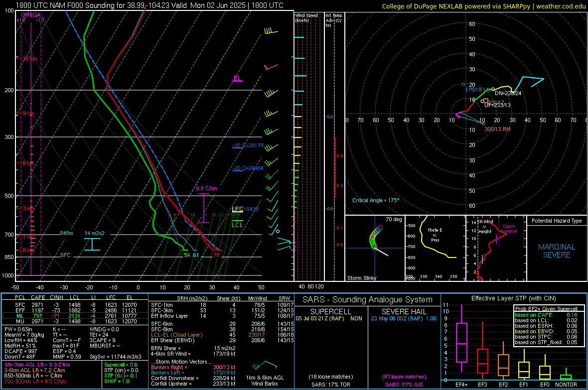
Task: Click the Bunkers Right = 300/13 kt row
Action: (x=193, y=367)
